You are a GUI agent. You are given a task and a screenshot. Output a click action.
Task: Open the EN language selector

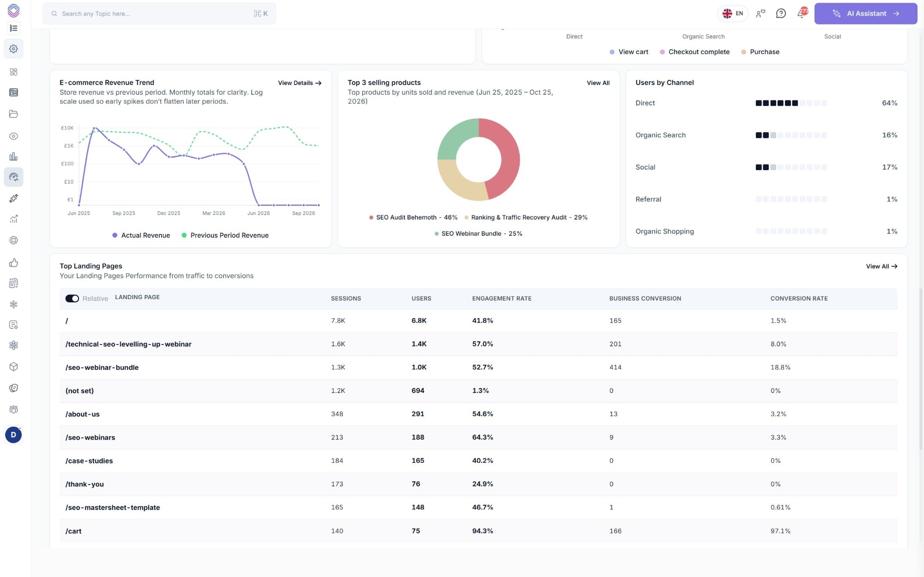tap(733, 13)
